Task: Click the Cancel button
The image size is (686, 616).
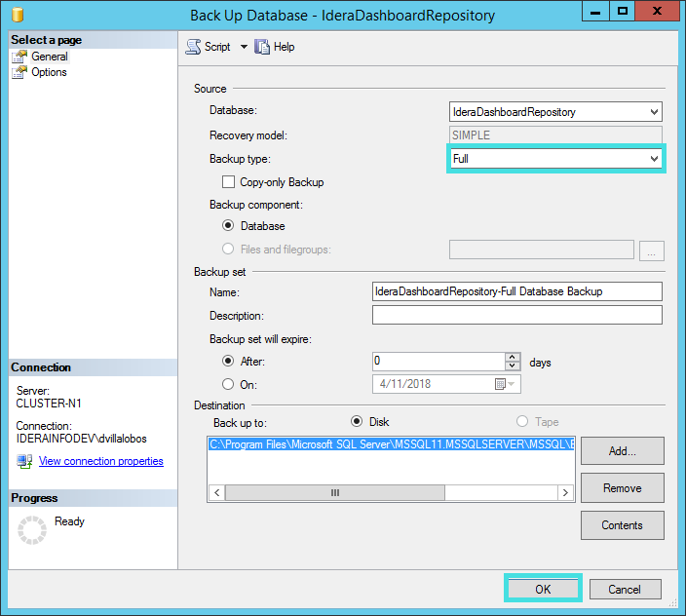Action: [625, 590]
